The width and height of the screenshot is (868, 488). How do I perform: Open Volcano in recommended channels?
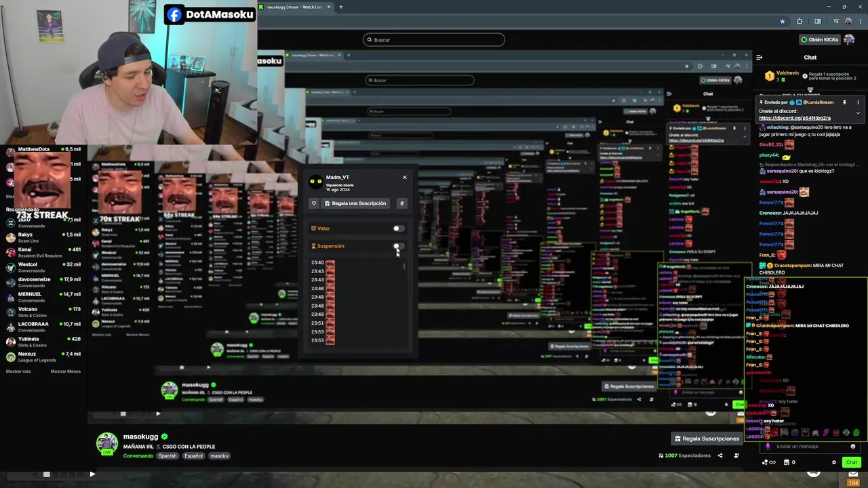pos(43,312)
